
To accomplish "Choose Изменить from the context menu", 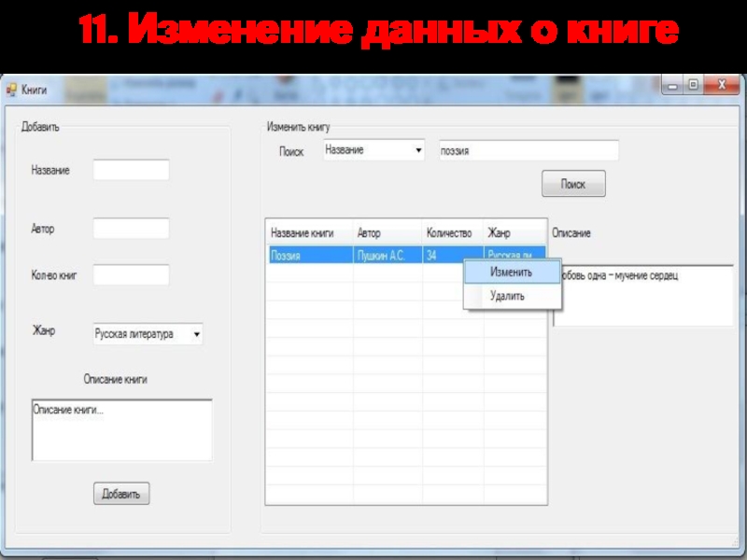I will point(512,273).
